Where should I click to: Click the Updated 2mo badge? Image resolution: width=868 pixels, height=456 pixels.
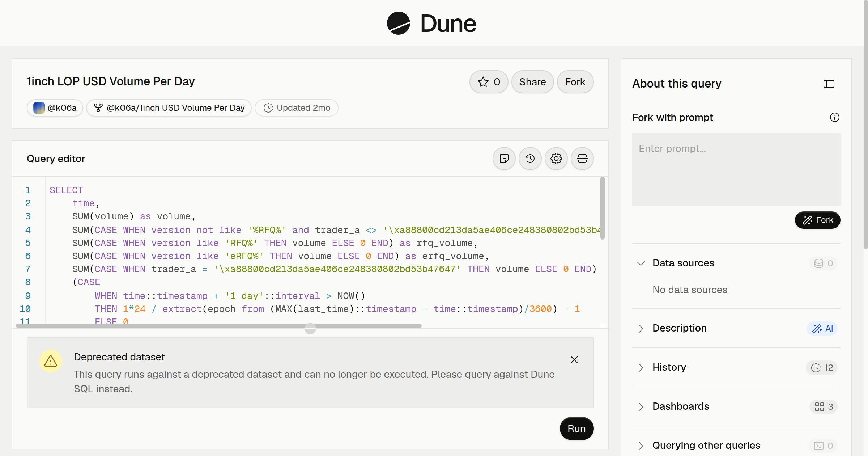(297, 108)
